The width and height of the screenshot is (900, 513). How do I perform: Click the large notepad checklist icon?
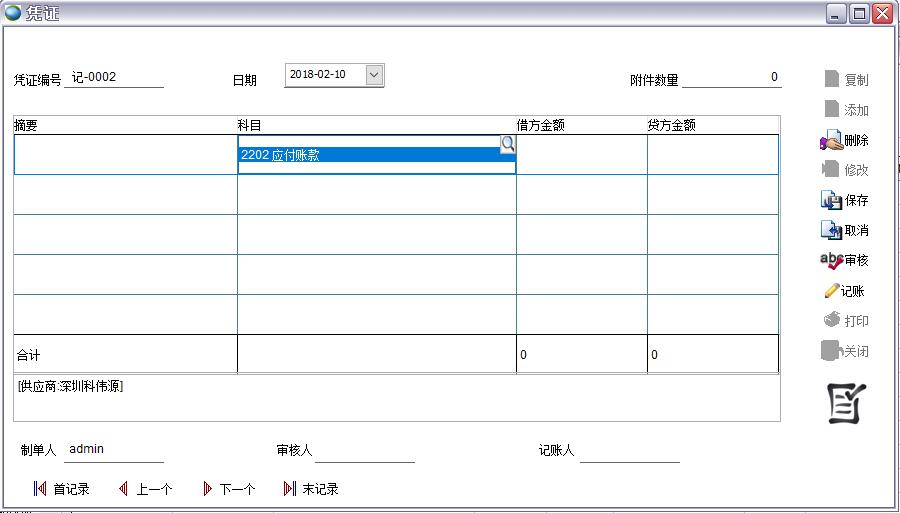click(846, 403)
